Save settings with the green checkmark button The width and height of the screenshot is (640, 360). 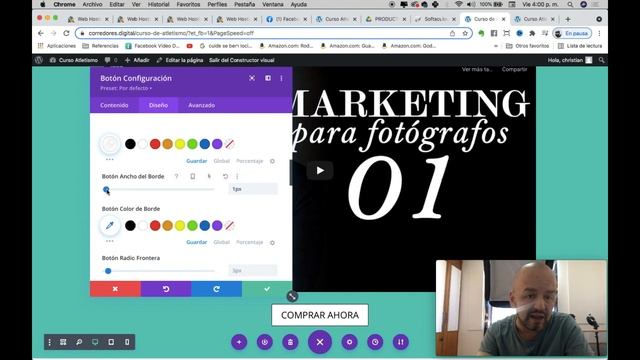[267, 289]
